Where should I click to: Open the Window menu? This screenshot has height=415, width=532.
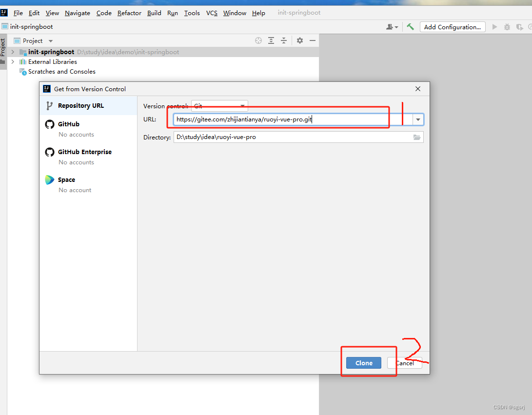(x=235, y=13)
